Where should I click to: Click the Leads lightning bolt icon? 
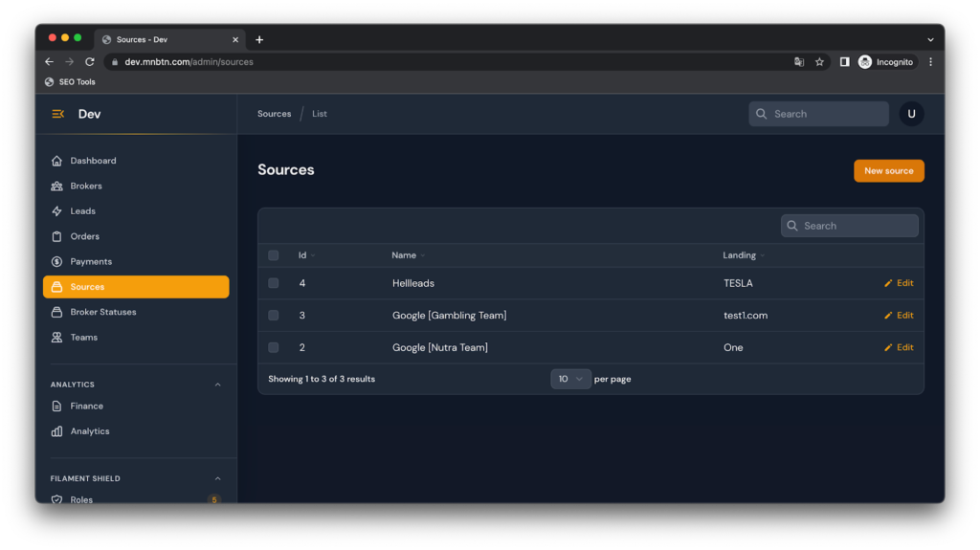tap(57, 211)
